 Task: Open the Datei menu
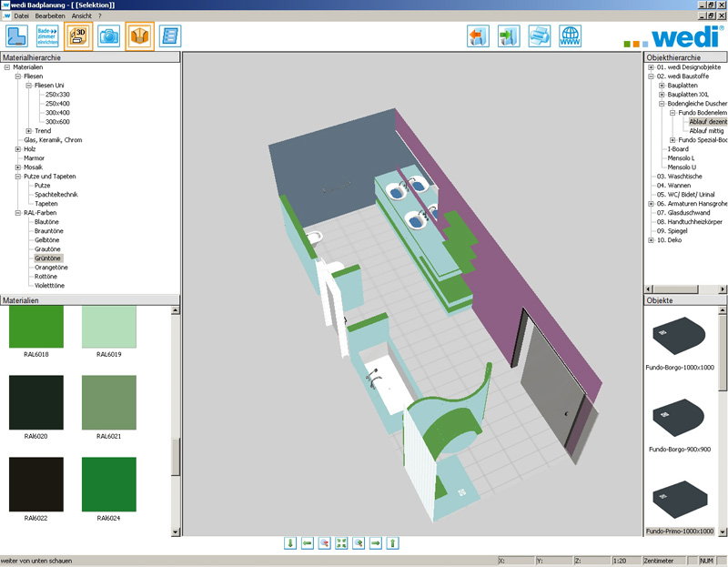pyautogui.click(x=22, y=16)
